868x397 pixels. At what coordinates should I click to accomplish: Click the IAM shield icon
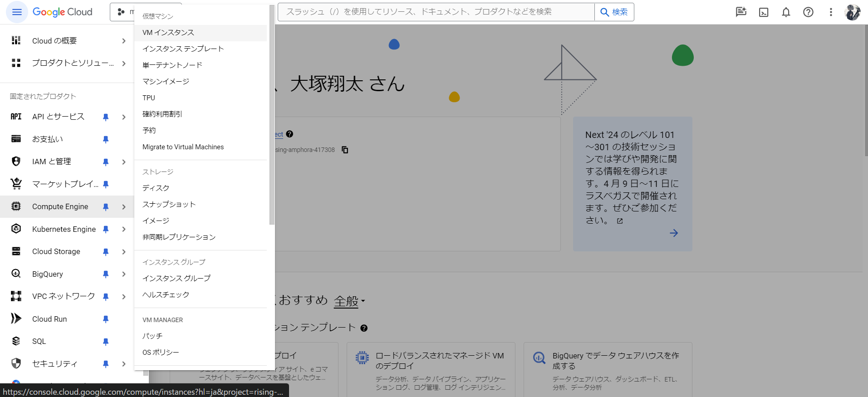tap(16, 161)
